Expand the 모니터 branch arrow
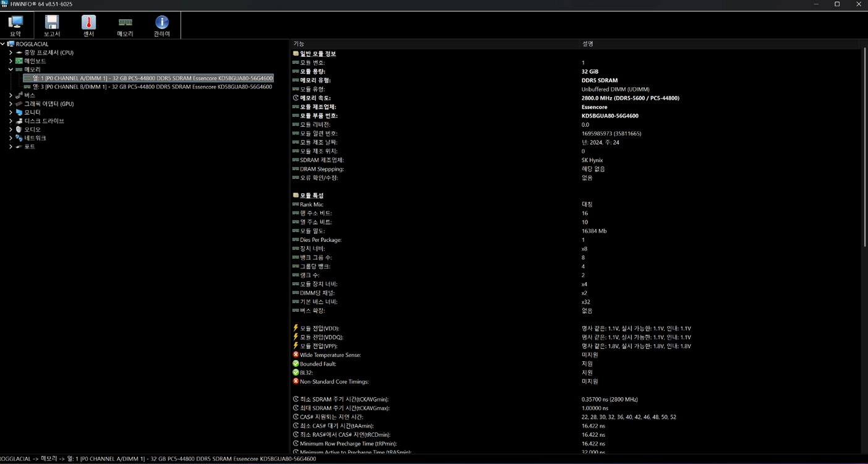 click(11, 113)
